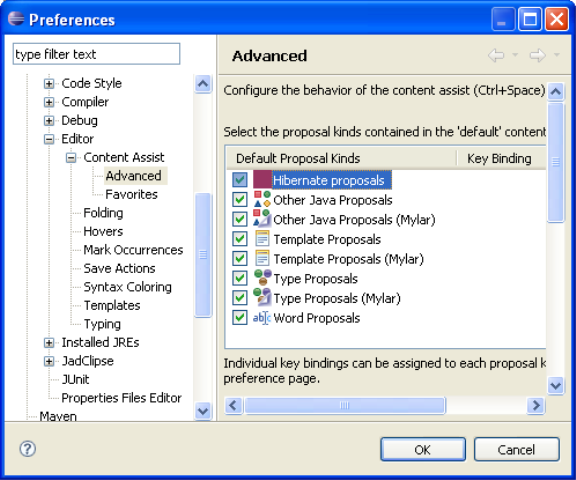This screenshot has width=576, height=480.
Task: Uncheck the Hibernate proposals checkbox
Action: (240, 180)
